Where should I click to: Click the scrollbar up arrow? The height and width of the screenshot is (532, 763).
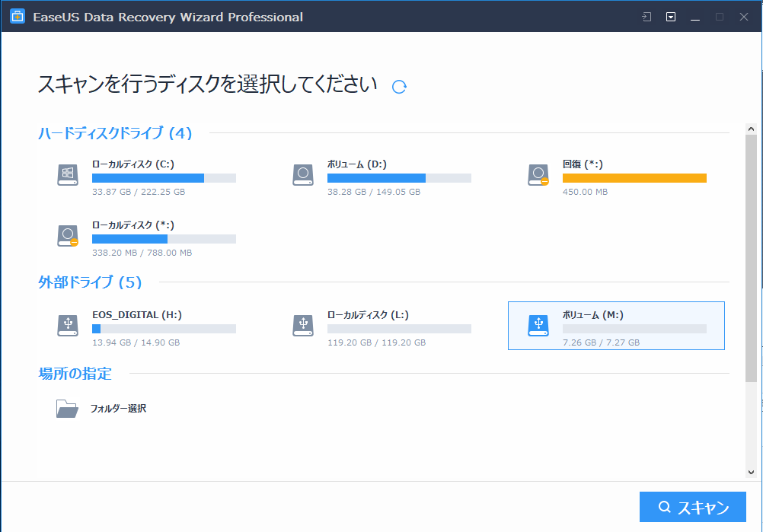(751, 130)
